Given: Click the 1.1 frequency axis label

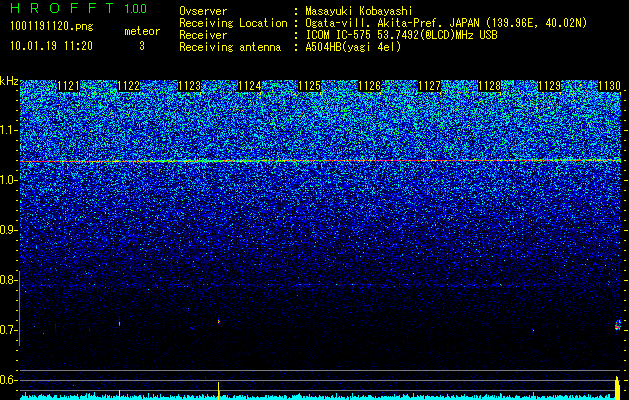Looking at the screenshot, I should 8,130.
